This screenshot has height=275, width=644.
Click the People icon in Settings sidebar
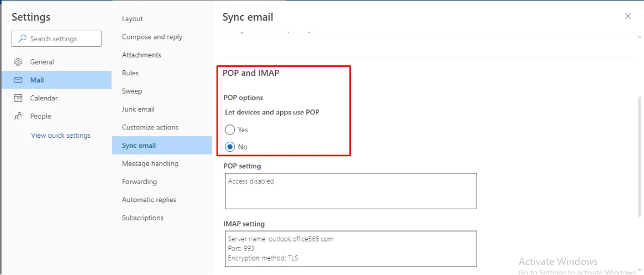coord(18,116)
